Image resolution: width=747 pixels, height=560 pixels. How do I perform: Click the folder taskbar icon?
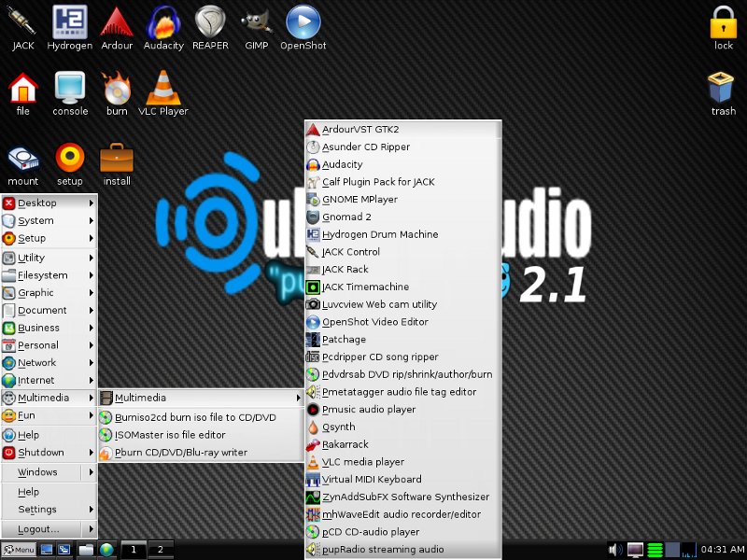coord(86,550)
